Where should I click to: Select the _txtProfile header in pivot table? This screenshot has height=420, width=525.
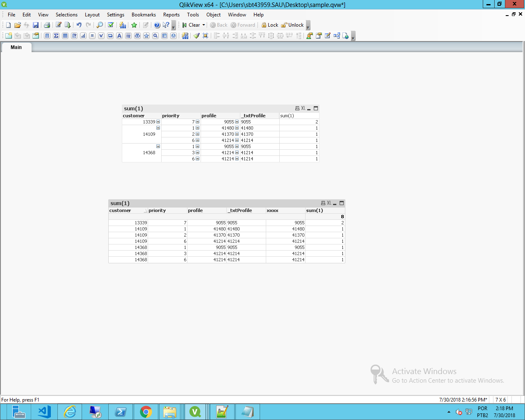point(260,116)
